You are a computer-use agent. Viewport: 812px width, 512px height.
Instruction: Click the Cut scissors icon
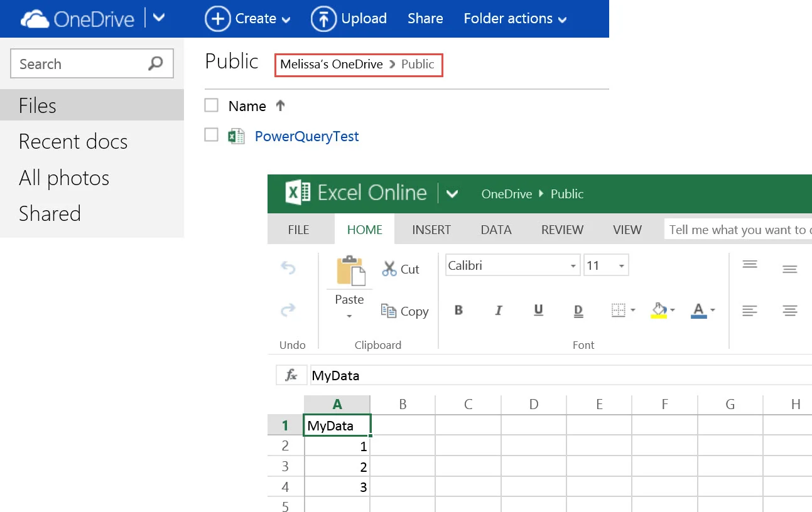389,269
